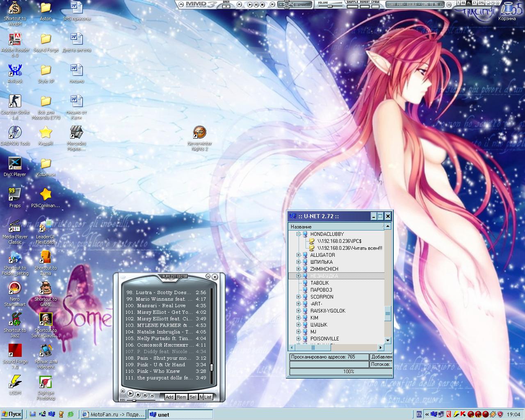The image size is (525, 420).
Task: Select the AvRack desktop icon
Action: click(15, 73)
